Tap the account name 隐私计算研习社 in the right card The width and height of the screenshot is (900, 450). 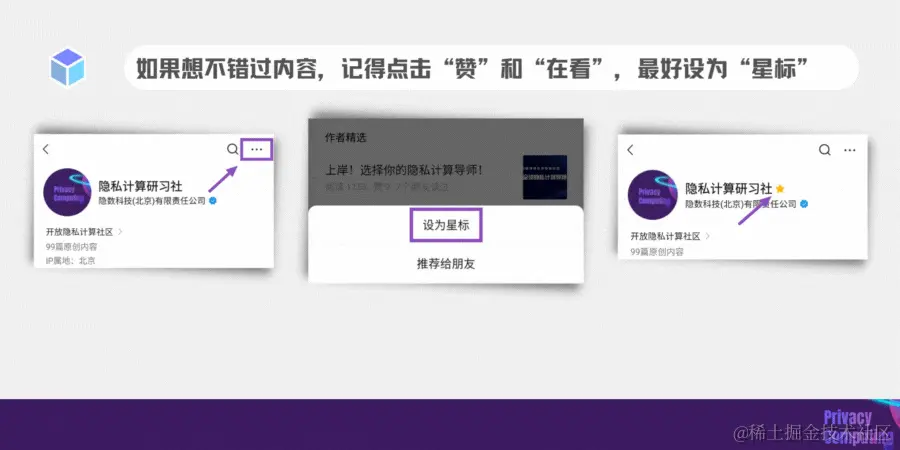729,188
